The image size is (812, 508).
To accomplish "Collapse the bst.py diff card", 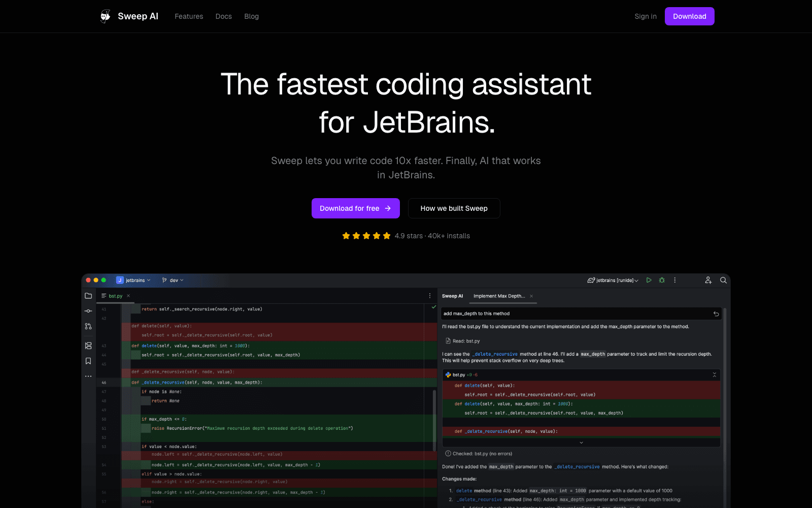I will pos(715,375).
